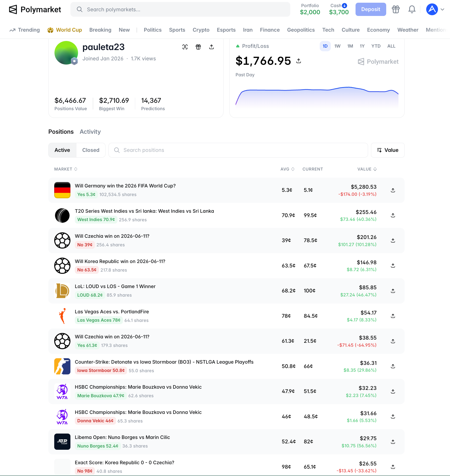Open the Trending category

coord(25,30)
